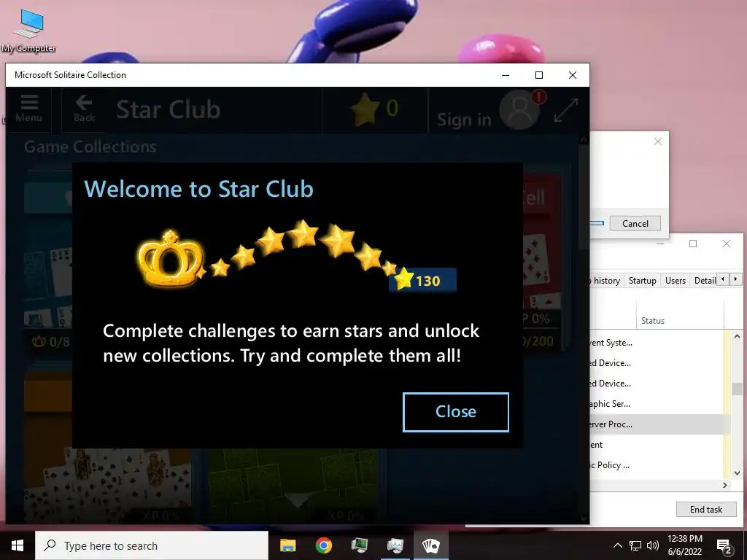Screen dimensions: 747x560
Task: Open the Windows Start menu
Action: tap(18, 545)
